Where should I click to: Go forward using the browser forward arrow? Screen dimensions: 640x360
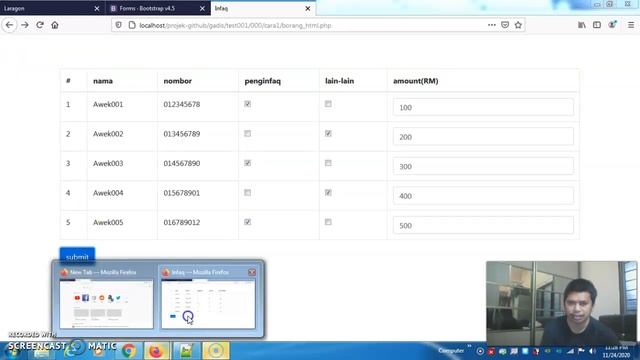tap(25, 25)
